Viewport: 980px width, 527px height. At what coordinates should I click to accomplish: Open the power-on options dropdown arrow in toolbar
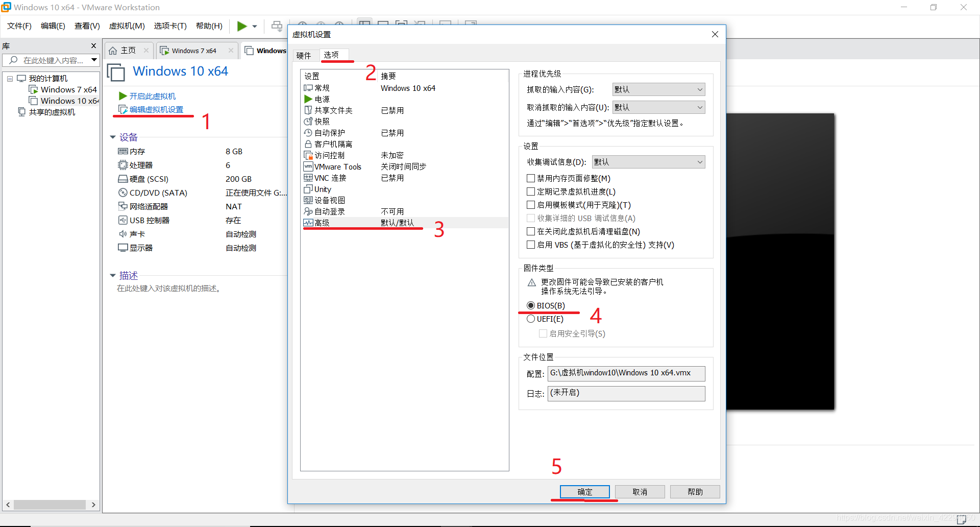pos(255,27)
